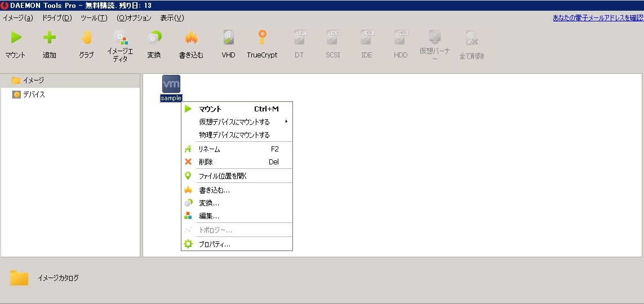Launch the Image Editor toolbar icon

(x=121, y=38)
